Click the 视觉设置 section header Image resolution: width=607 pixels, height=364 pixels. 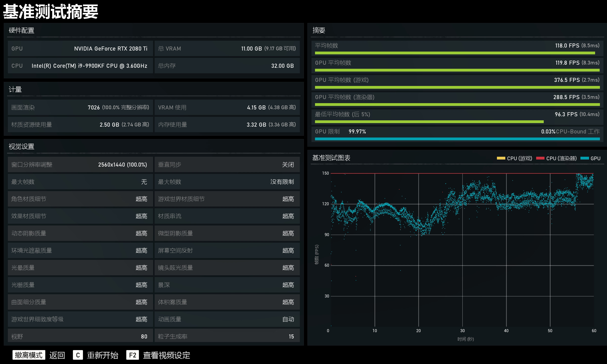(x=22, y=147)
